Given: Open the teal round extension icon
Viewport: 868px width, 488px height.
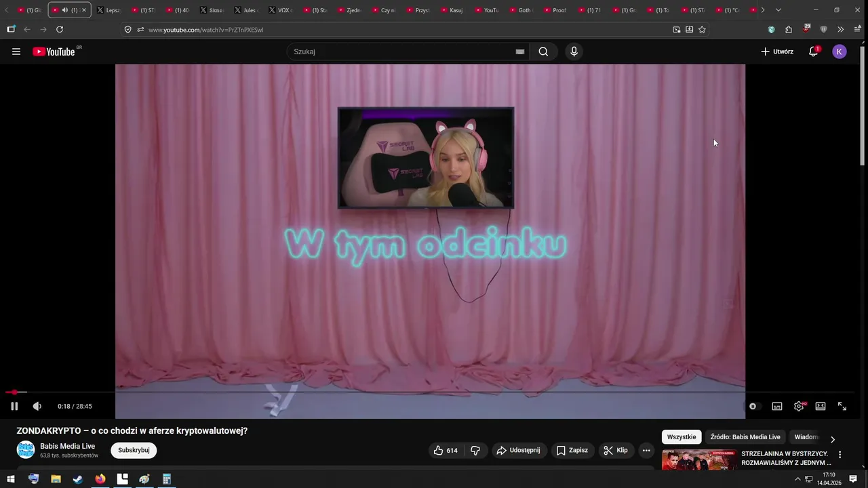Looking at the screenshot, I should pyautogui.click(x=771, y=29).
